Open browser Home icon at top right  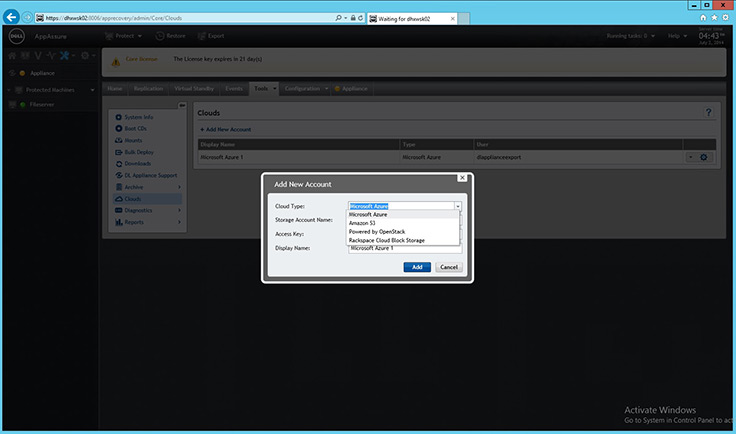(x=703, y=17)
